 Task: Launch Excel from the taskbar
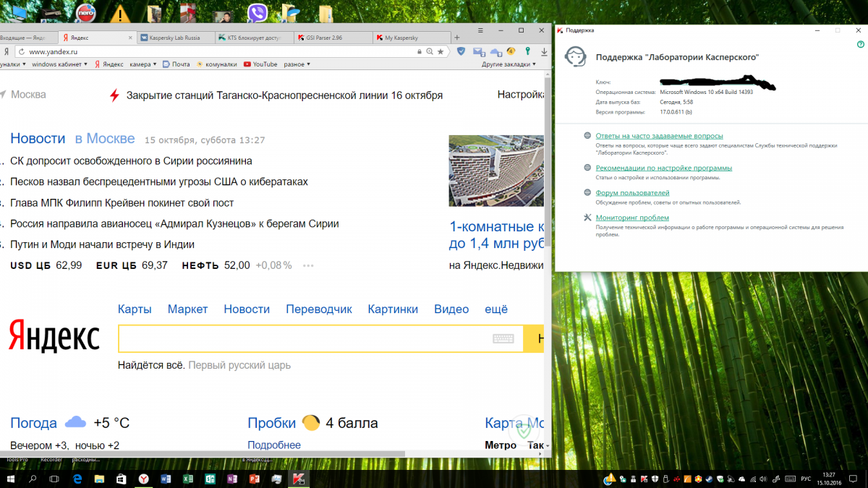(187, 479)
